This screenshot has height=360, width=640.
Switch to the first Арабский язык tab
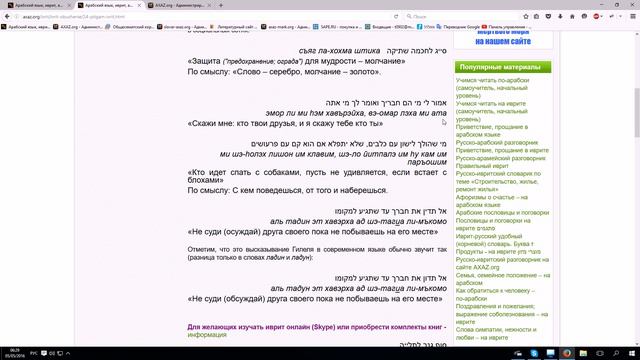point(39,5)
